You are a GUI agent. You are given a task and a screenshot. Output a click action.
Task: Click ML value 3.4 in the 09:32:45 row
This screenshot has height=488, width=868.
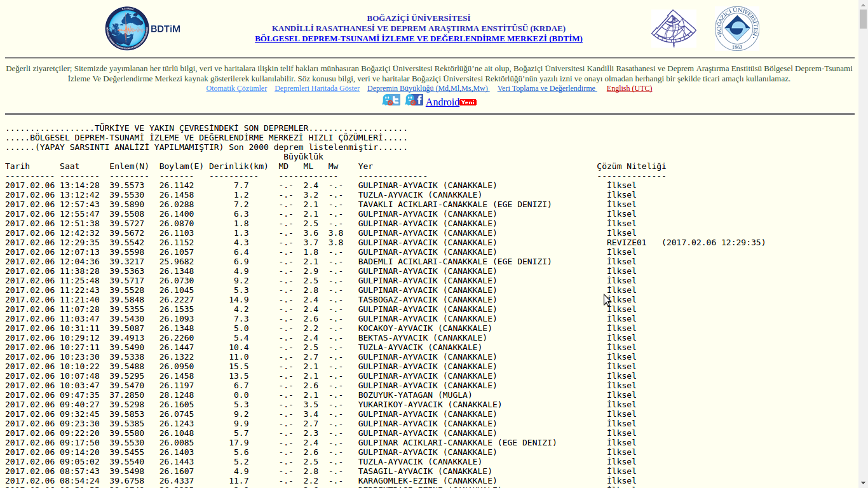point(311,414)
